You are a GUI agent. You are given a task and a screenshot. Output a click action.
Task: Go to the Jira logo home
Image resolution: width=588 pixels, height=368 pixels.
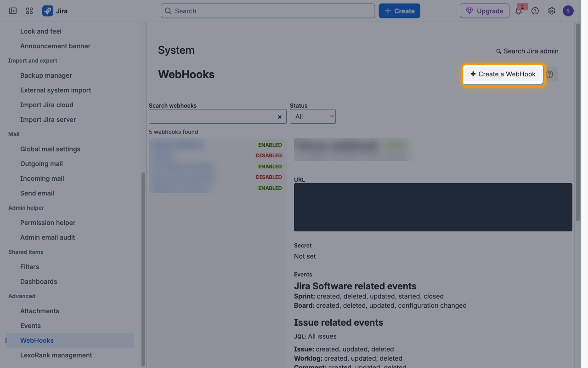coord(55,11)
